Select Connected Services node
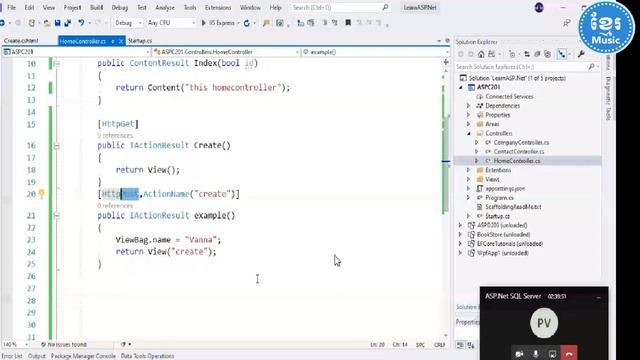This screenshot has height=360, width=640. (x=509, y=97)
